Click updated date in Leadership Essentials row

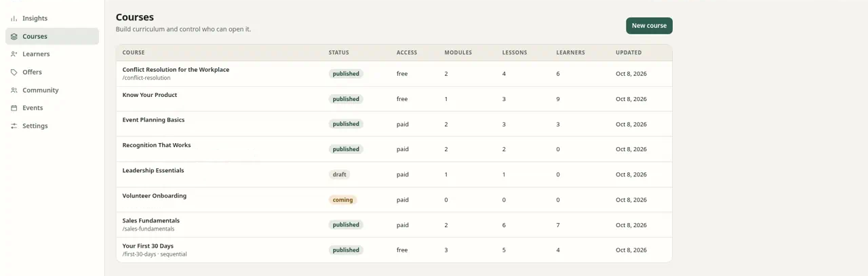click(x=631, y=174)
